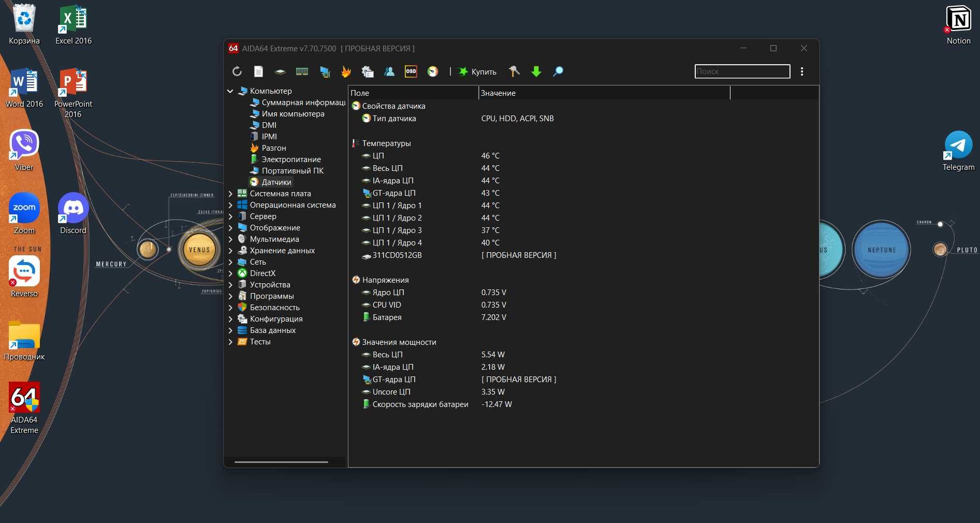Select the Uncore ЦП power row

(583, 392)
